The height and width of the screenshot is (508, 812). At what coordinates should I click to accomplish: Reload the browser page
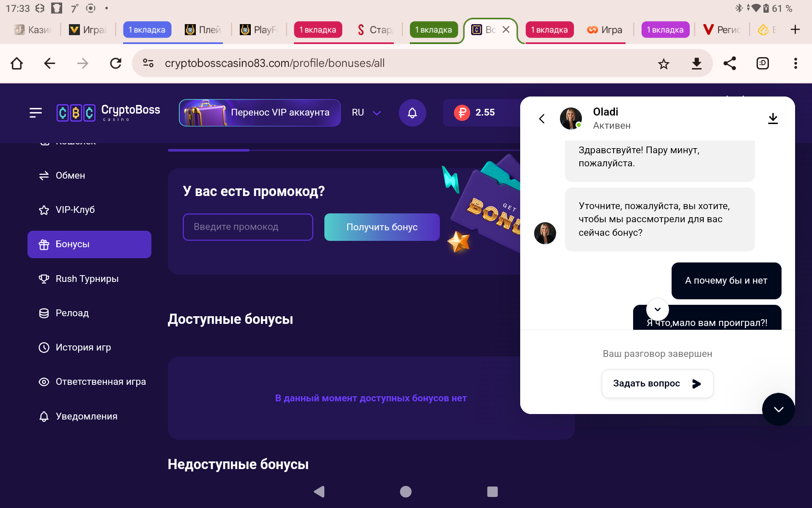pyautogui.click(x=115, y=63)
